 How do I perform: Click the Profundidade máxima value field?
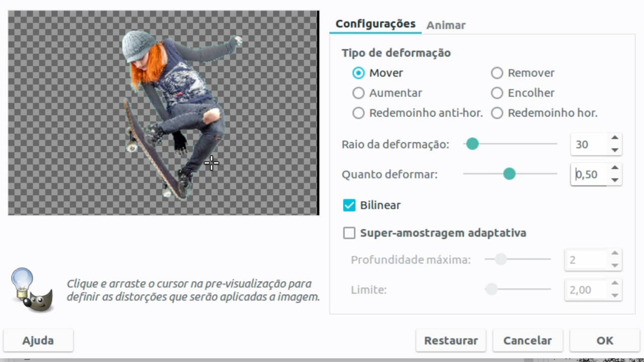coord(586,260)
